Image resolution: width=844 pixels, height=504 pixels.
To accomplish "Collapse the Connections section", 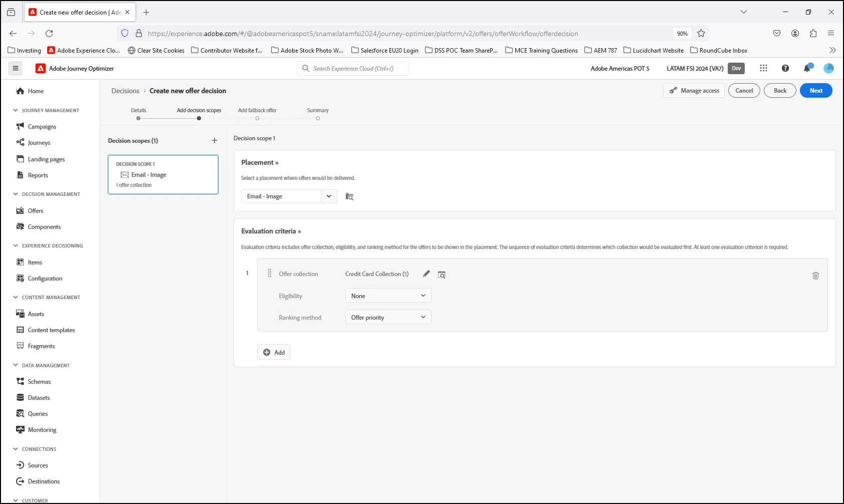I will pyautogui.click(x=16, y=449).
